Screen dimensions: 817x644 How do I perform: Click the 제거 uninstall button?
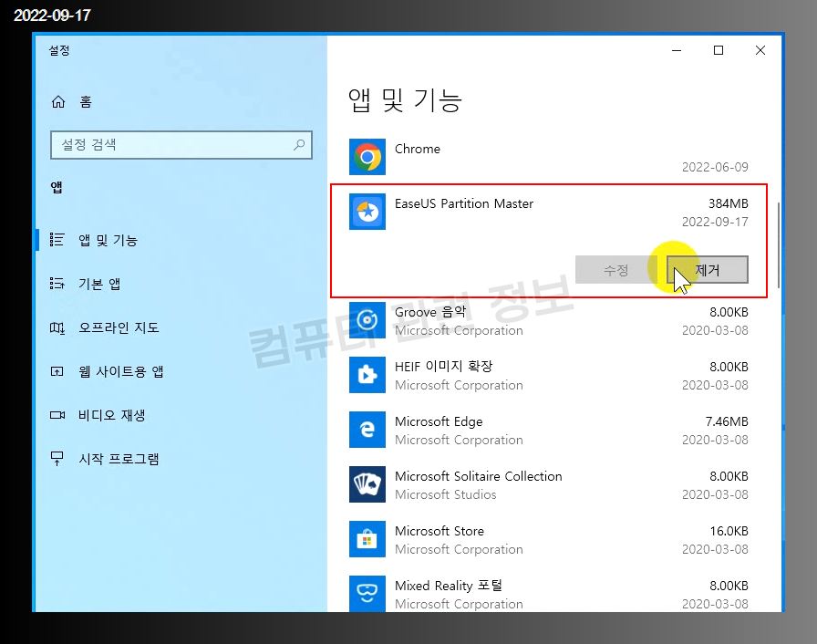[x=707, y=270]
